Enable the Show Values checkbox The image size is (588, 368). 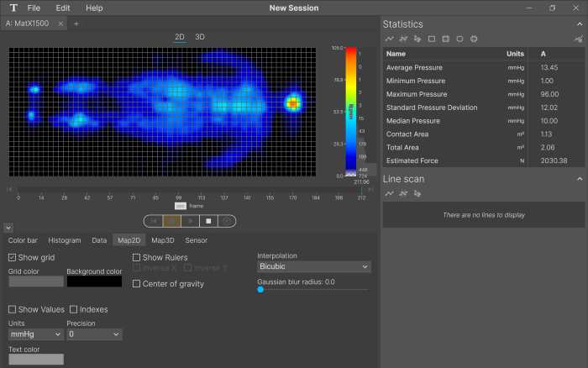(x=12, y=309)
